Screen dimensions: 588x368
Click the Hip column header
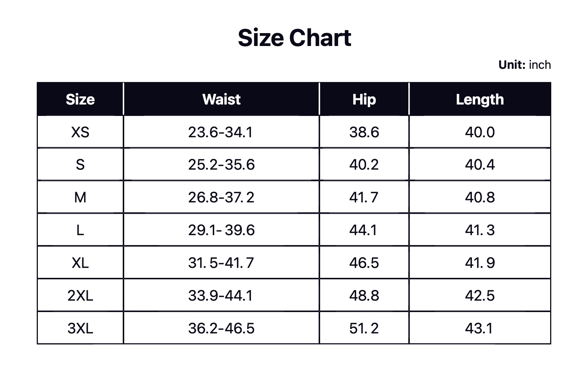(364, 99)
